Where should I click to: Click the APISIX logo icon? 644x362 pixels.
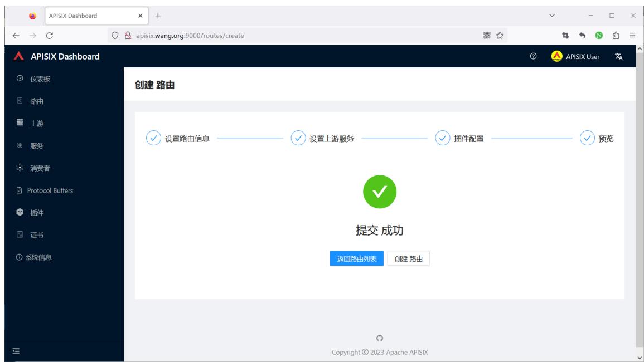pos(18,56)
